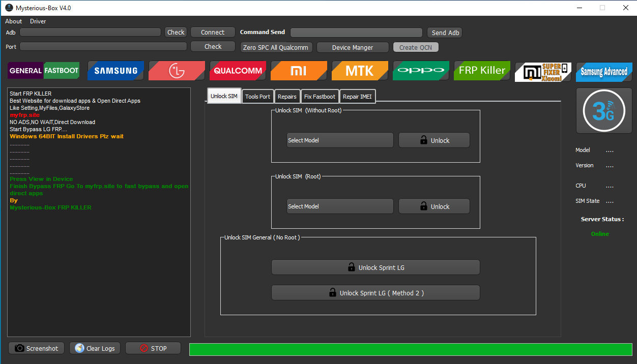The height and width of the screenshot is (364, 637).
Task: Select the MTK panel icon
Action: pyautogui.click(x=360, y=71)
